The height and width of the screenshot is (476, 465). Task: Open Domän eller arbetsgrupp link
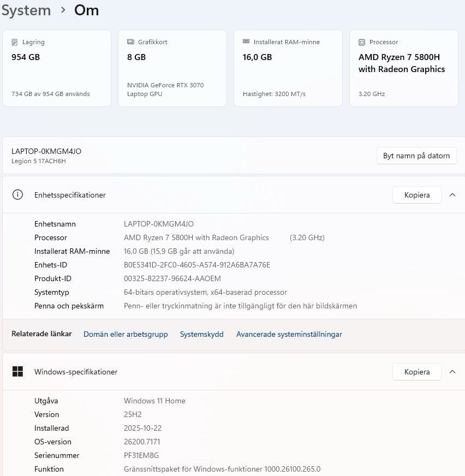(126, 334)
